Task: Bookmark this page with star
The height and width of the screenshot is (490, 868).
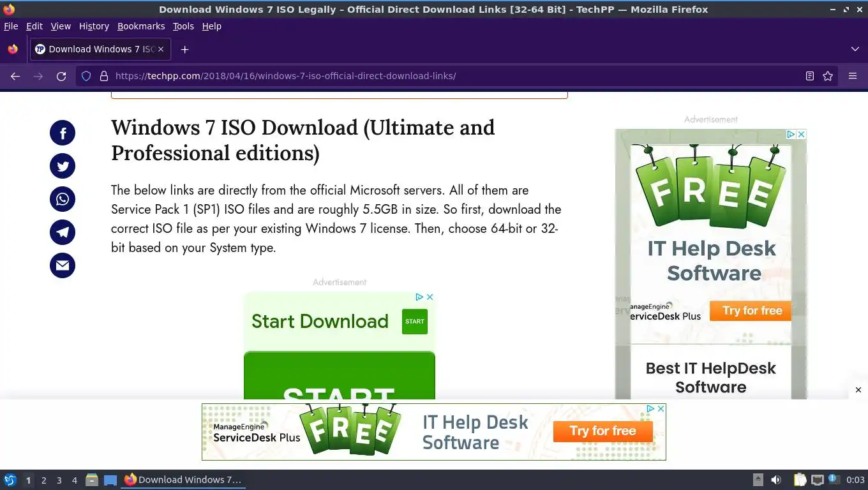Action: 828,76
